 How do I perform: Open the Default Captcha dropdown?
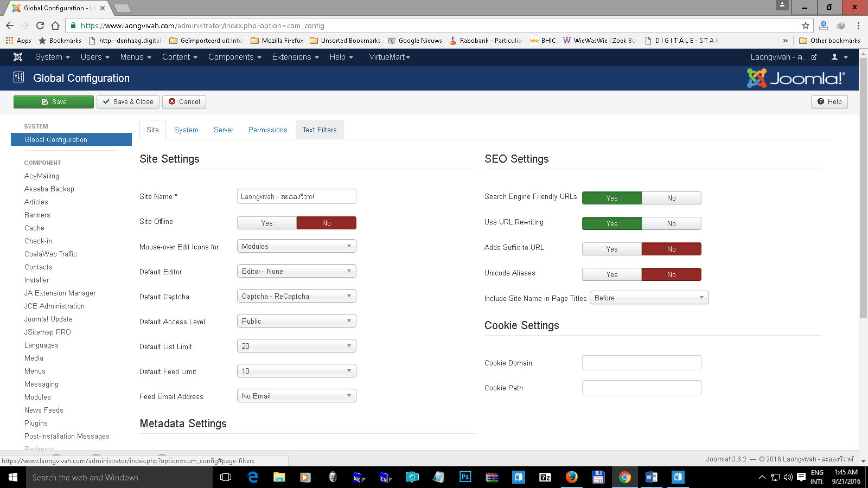pyautogui.click(x=296, y=296)
